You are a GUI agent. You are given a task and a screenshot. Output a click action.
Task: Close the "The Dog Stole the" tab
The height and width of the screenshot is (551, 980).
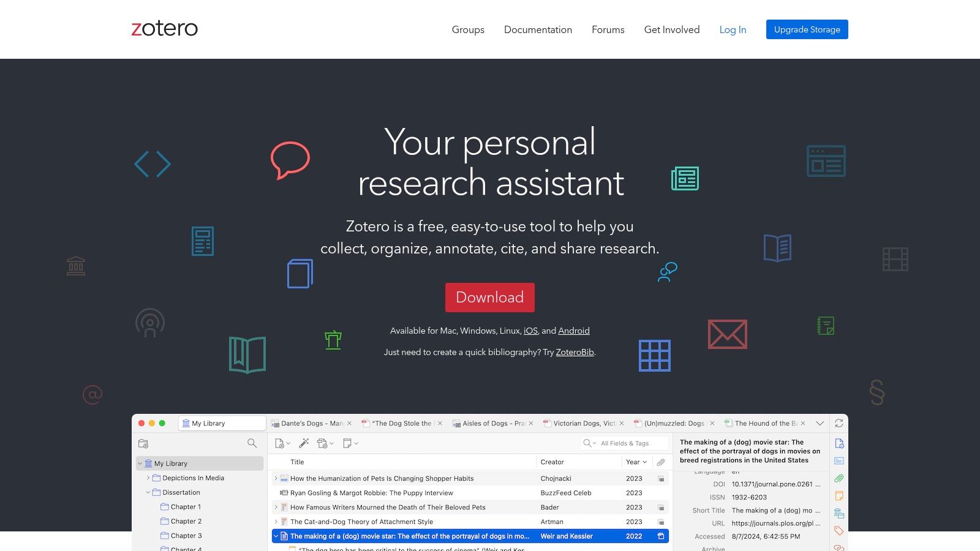point(440,423)
